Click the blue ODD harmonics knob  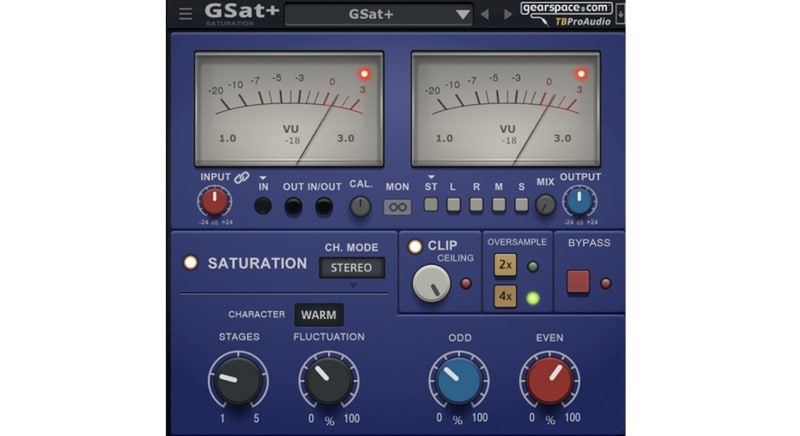(459, 381)
